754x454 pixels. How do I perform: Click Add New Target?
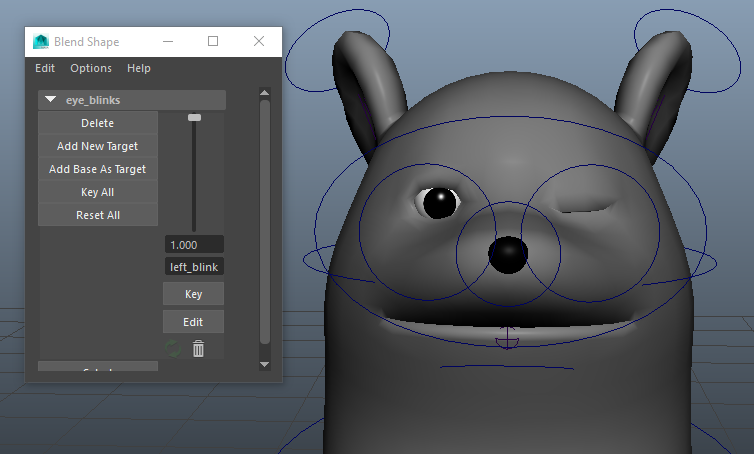(x=98, y=146)
